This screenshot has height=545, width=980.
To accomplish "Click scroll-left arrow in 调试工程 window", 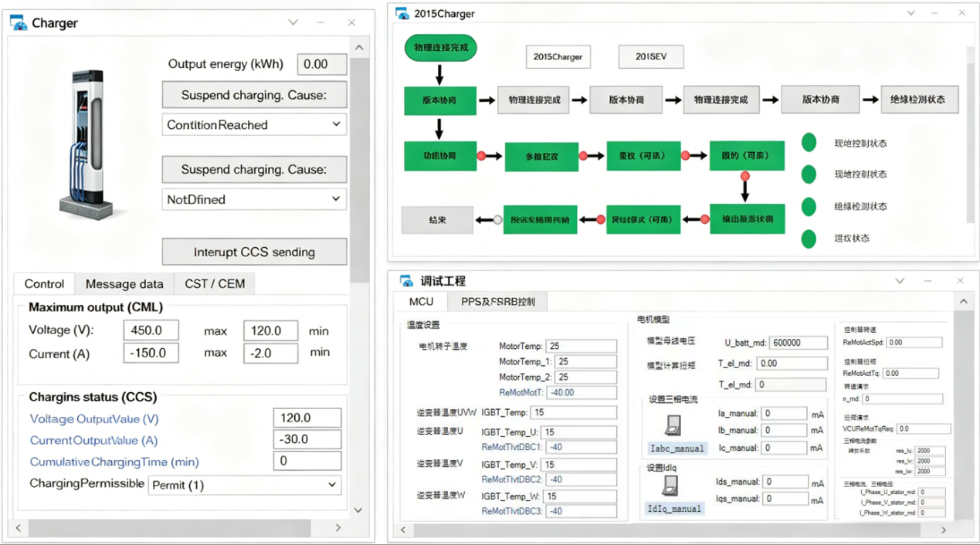I will coord(403,530).
